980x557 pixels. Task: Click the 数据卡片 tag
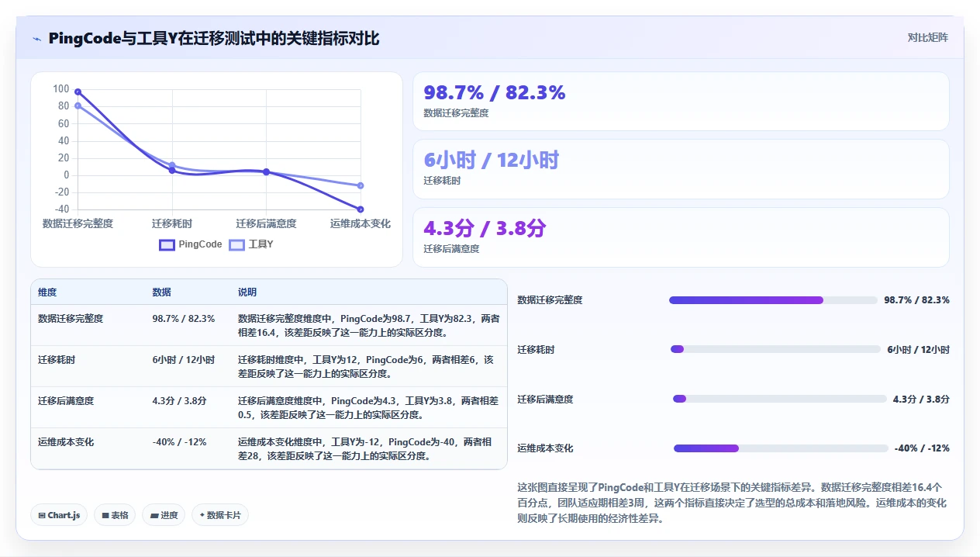coord(220,515)
